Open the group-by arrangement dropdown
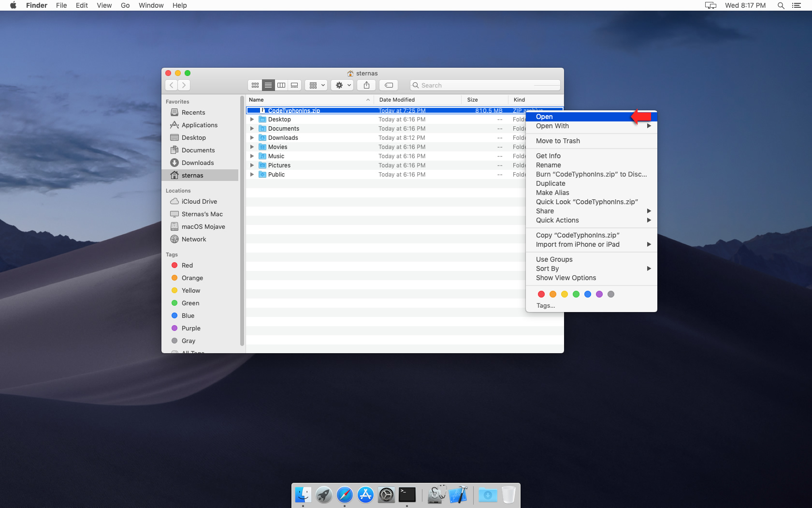This screenshot has width=812, height=508. pos(317,85)
